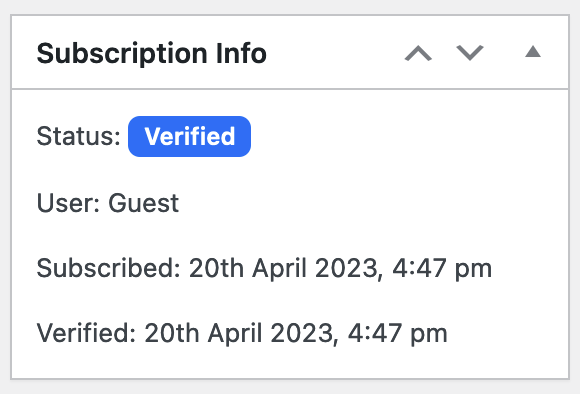The image size is (580, 394).
Task: Click the Subscribed label text
Action: 108,268
